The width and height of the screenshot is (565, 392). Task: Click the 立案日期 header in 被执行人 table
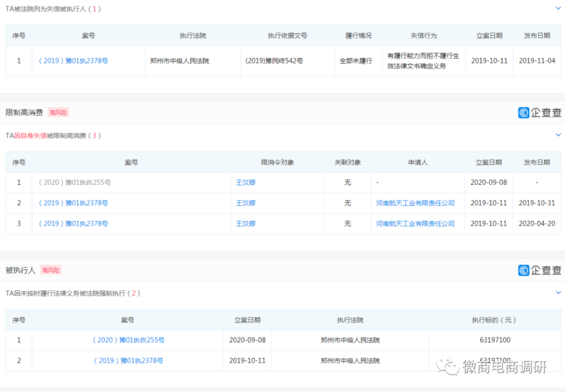click(x=247, y=320)
